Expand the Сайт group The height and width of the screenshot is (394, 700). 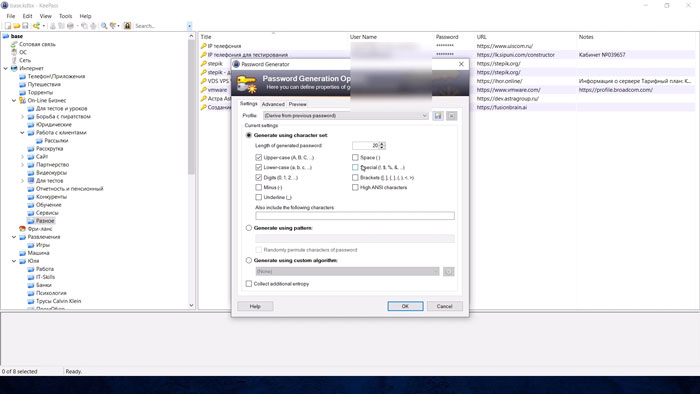pos(22,157)
